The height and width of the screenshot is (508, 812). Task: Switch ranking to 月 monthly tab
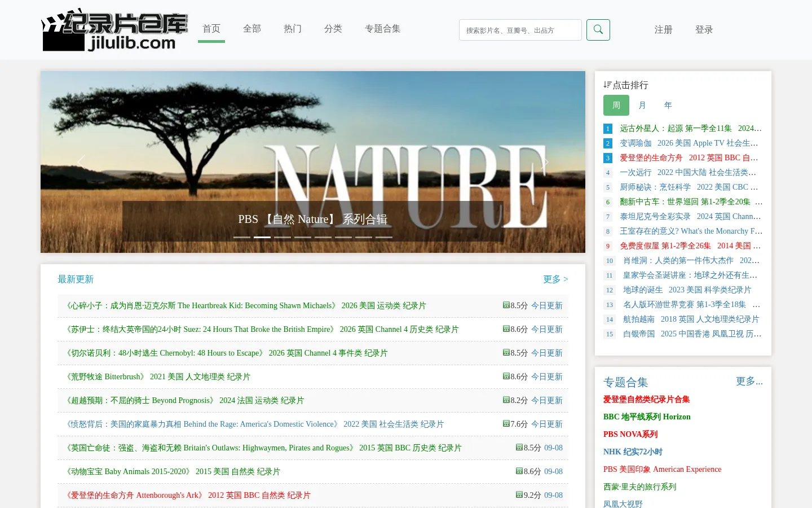pyautogui.click(x=642, y=106)
